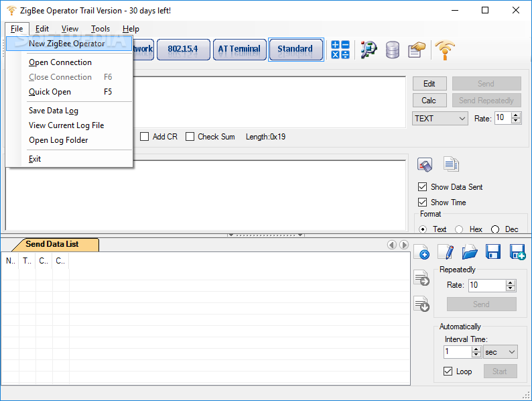Open the Tools menu
This screenshot has height=401, width=532.
[101, 29]
